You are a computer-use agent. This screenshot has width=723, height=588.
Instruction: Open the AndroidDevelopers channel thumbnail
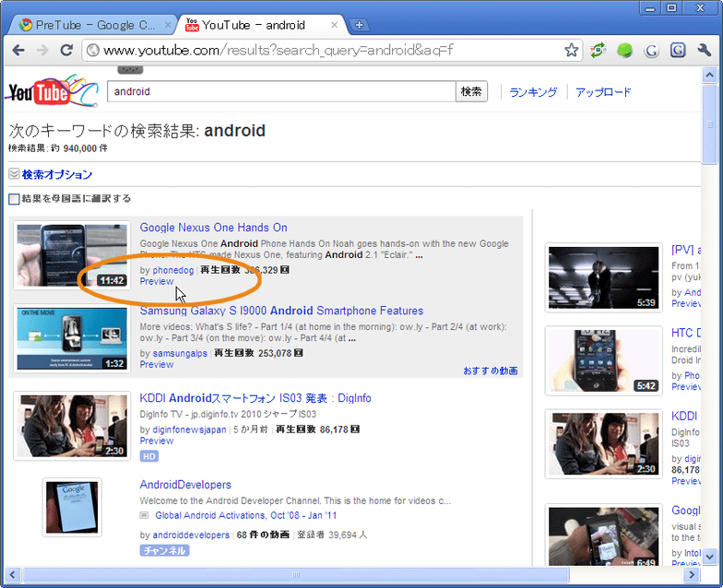click(x=72, y=507)
